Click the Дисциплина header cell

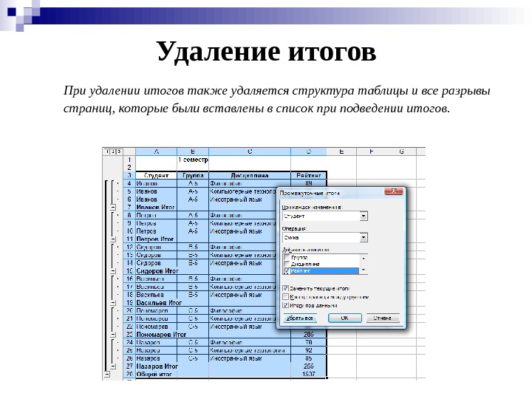[x=250, y=175]
